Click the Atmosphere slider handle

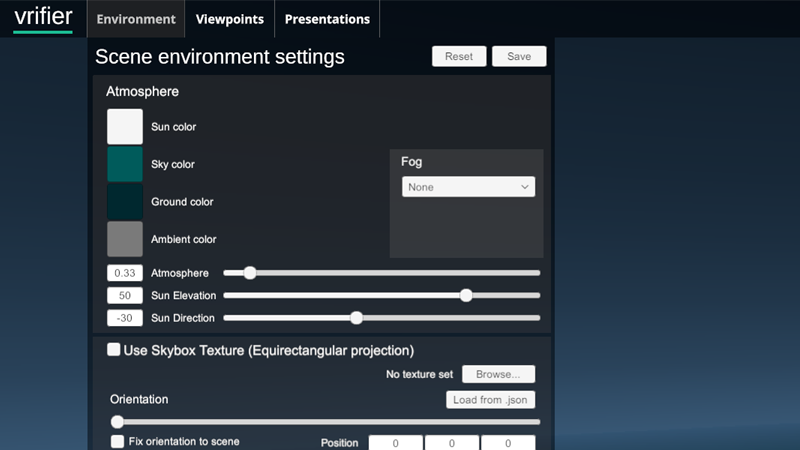250,273
